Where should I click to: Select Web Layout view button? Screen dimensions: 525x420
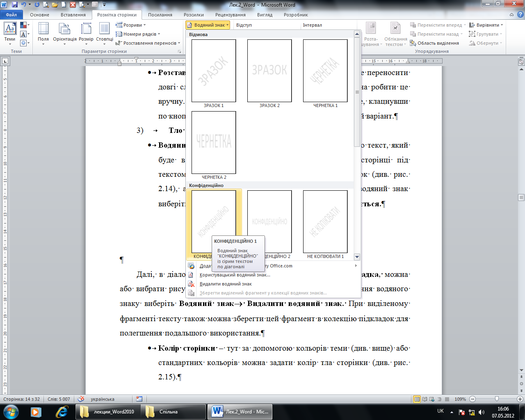tap(432, 399)
